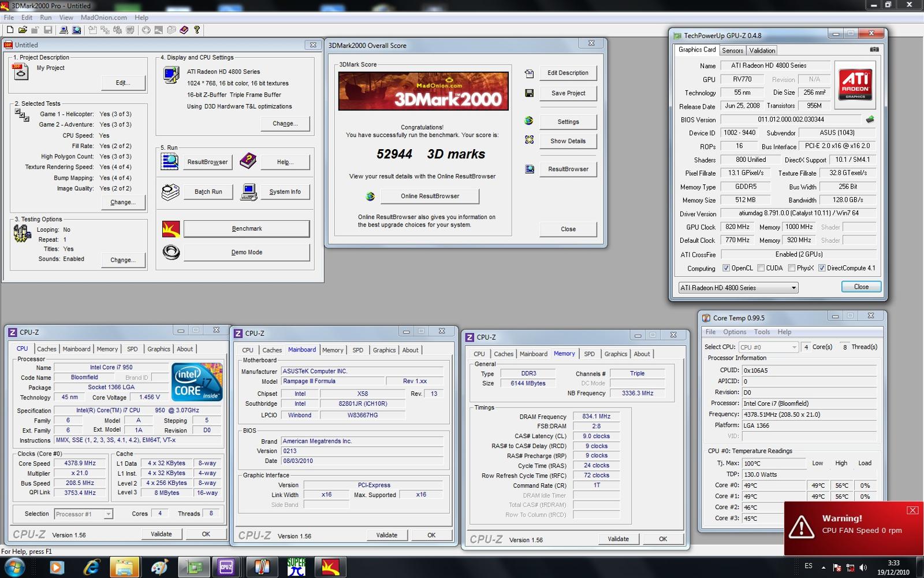Screen dimensions: 924x578
Task: Click the Project Description document icon
Action: point(20,72)
